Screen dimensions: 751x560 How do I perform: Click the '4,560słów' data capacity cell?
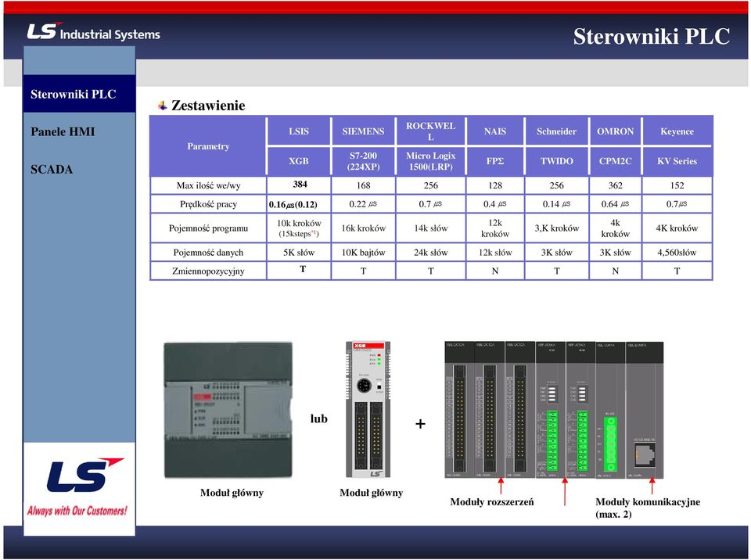[x=677, y=253]
